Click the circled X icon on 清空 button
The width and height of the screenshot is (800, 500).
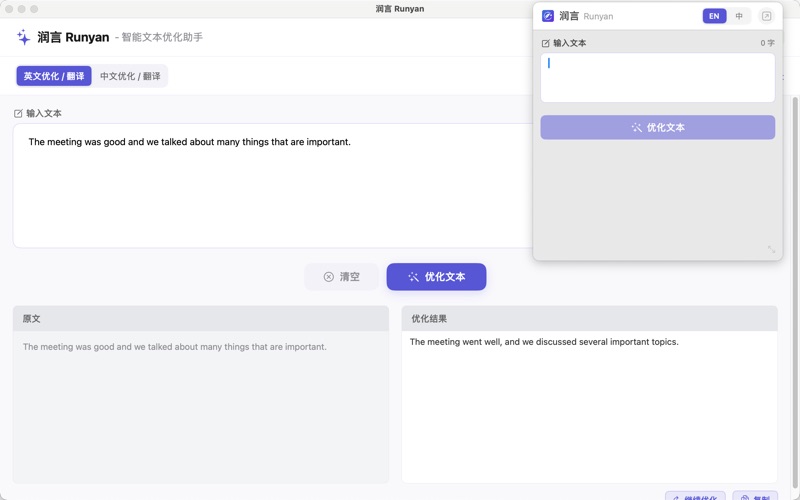click(328, 277)
